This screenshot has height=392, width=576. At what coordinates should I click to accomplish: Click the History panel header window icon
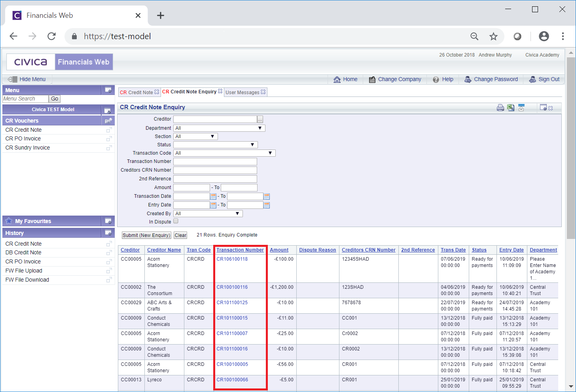[108, 233]
